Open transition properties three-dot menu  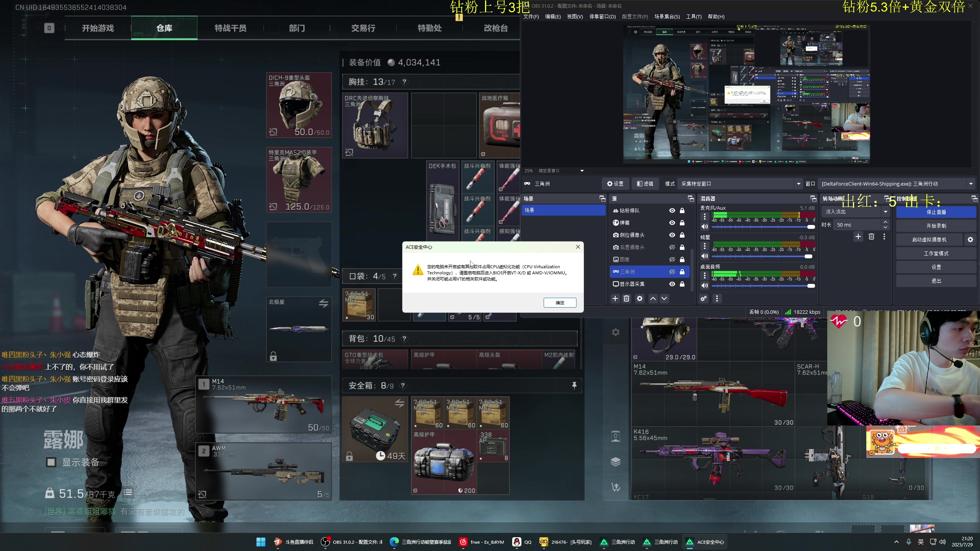point(884,236)
